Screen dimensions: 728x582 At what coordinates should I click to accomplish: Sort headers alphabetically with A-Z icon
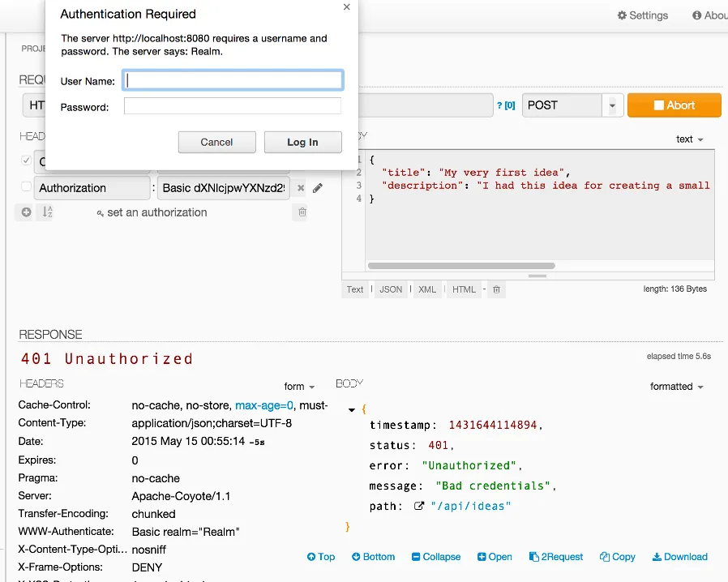[47, 212]
